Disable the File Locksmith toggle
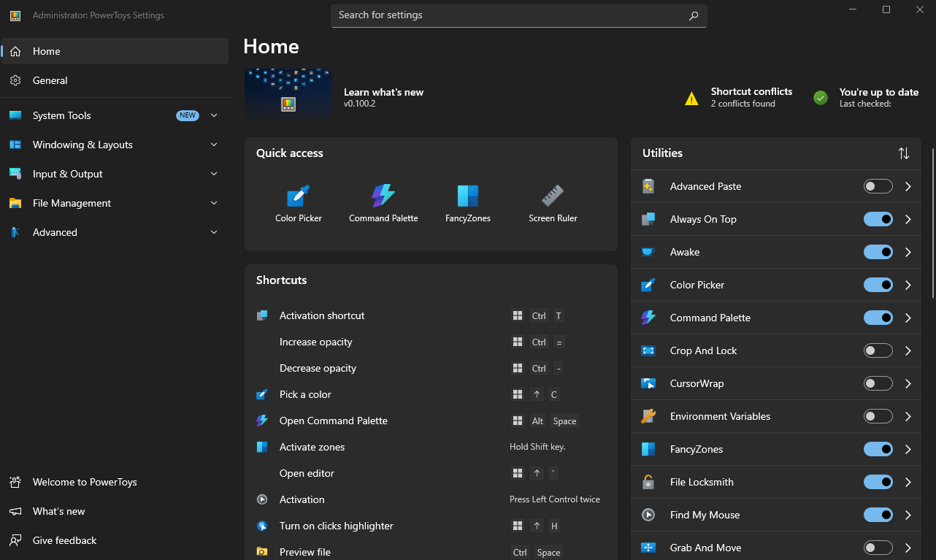936x560 pixels. tap(878, 482)
